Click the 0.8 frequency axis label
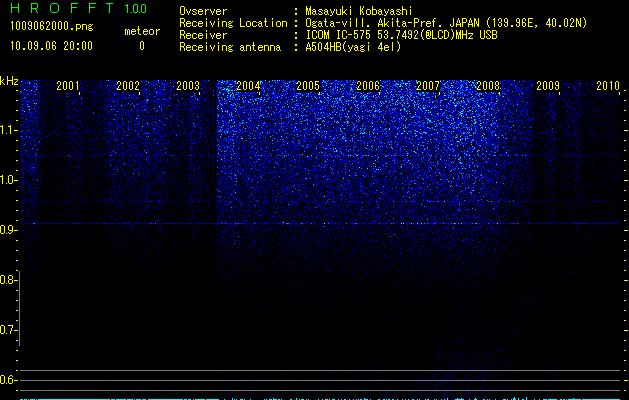 (8, 280)
